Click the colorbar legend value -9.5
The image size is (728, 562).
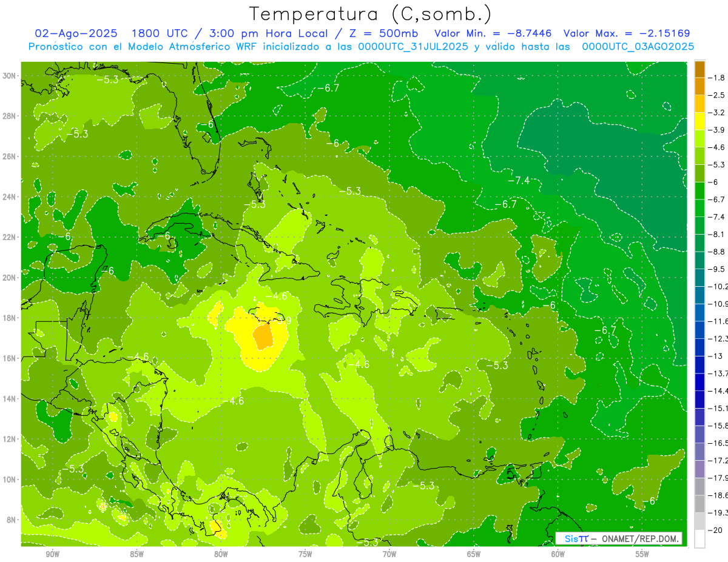pos(716,269)
